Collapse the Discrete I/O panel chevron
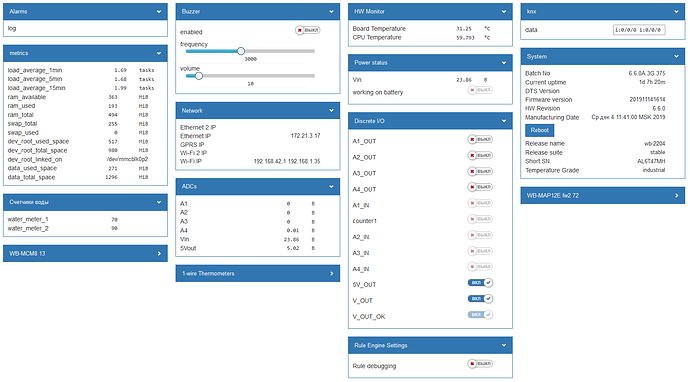The width and height of the screenshot is (690, 382). (x=504, y=121)
